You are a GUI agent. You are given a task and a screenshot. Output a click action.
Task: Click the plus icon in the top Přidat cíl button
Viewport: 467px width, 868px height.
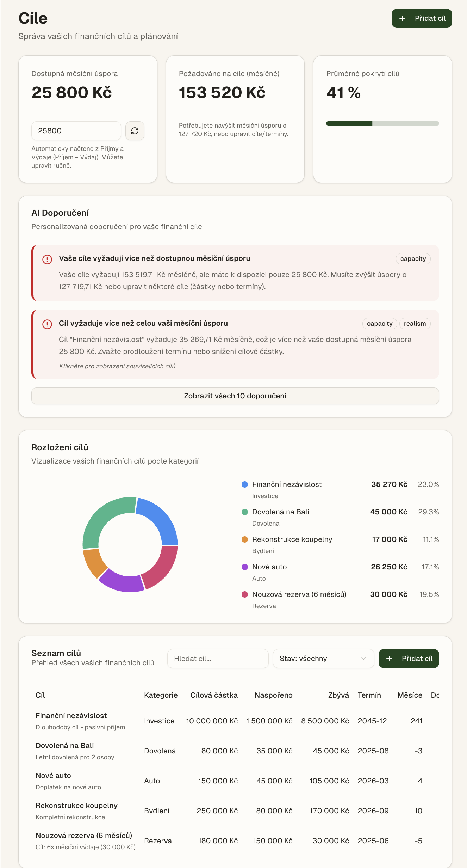tap(402, 18)
